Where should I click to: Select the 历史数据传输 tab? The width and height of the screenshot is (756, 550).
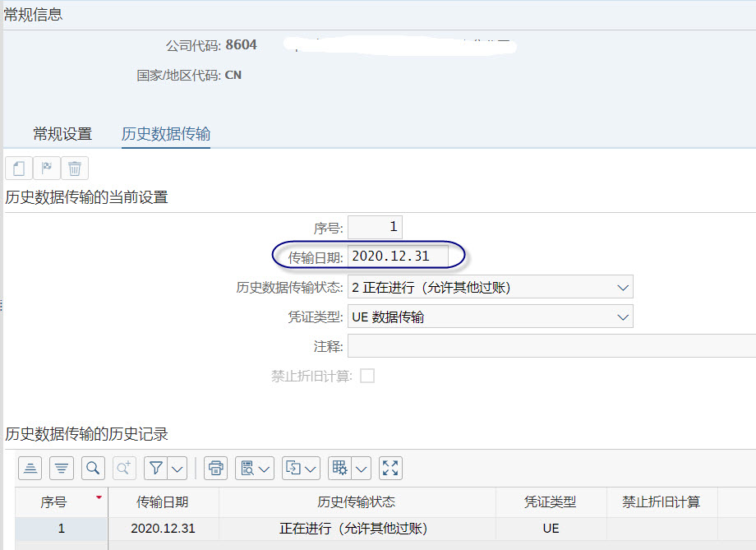pyautogui.click(x=166, y=134)
